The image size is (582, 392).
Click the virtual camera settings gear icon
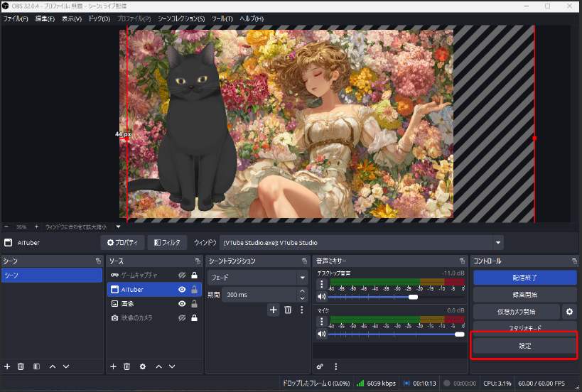(x=568, y=312)
